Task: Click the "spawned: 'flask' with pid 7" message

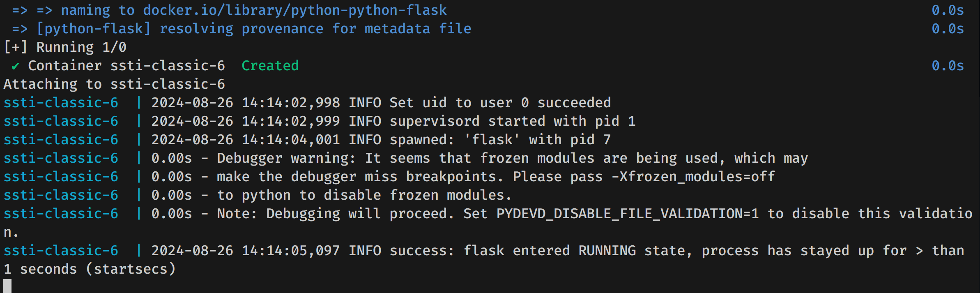Action: click(500, 140)
